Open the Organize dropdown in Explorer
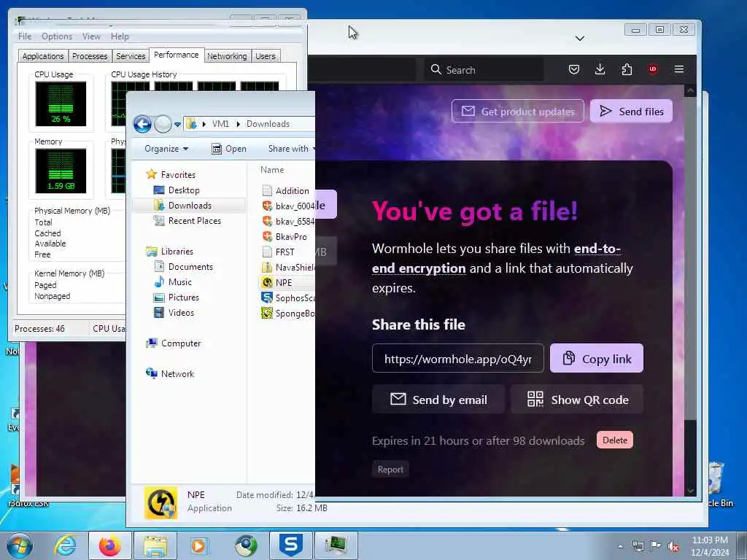The image size is (747, 560). (166, 149)
